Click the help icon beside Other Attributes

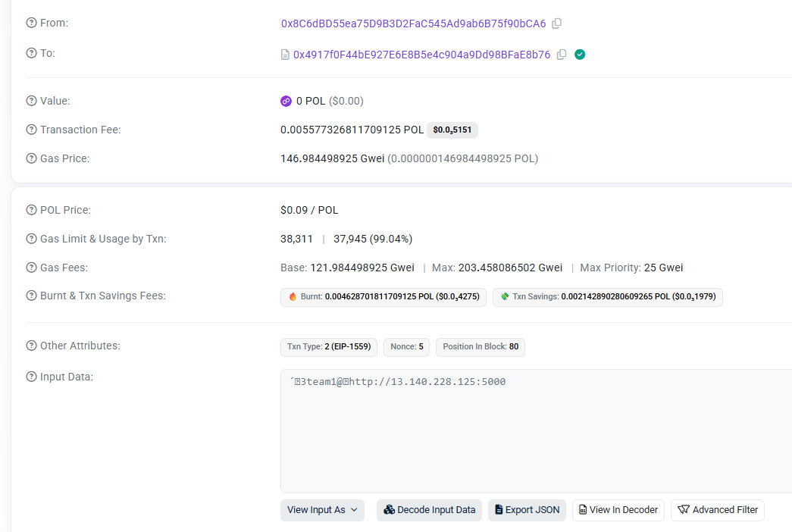point(31,346)
